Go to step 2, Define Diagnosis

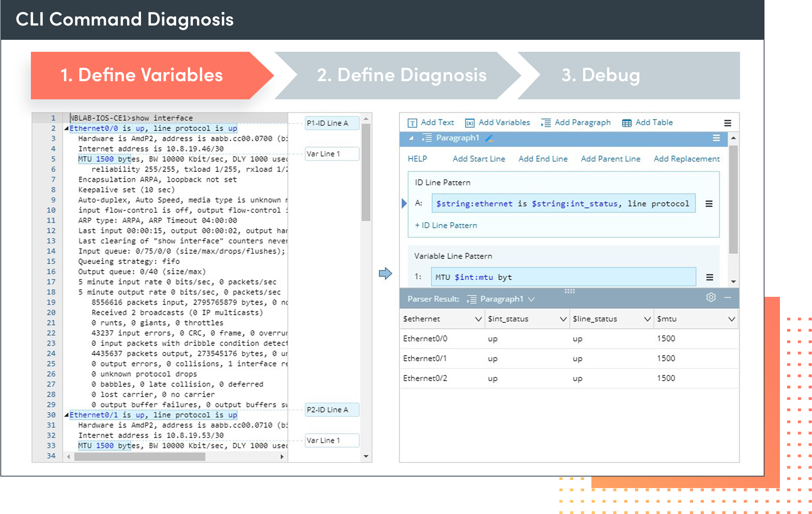(401, 75)
